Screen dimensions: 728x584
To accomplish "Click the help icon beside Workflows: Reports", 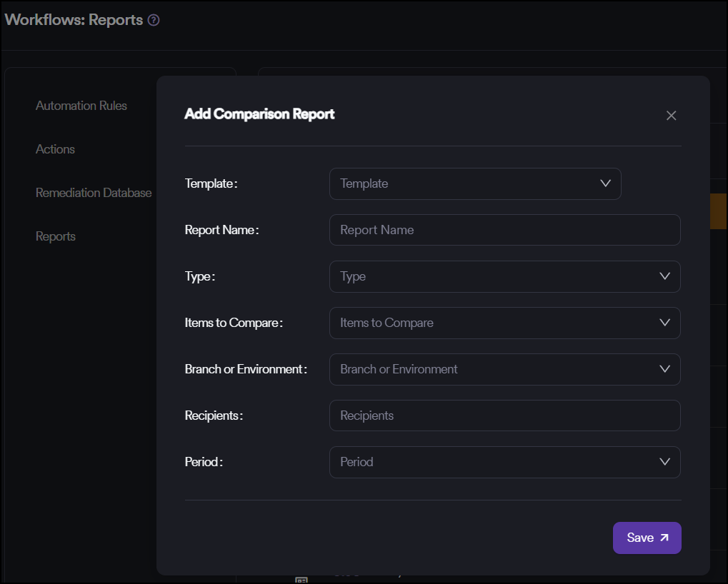I will tap(154, 21).
